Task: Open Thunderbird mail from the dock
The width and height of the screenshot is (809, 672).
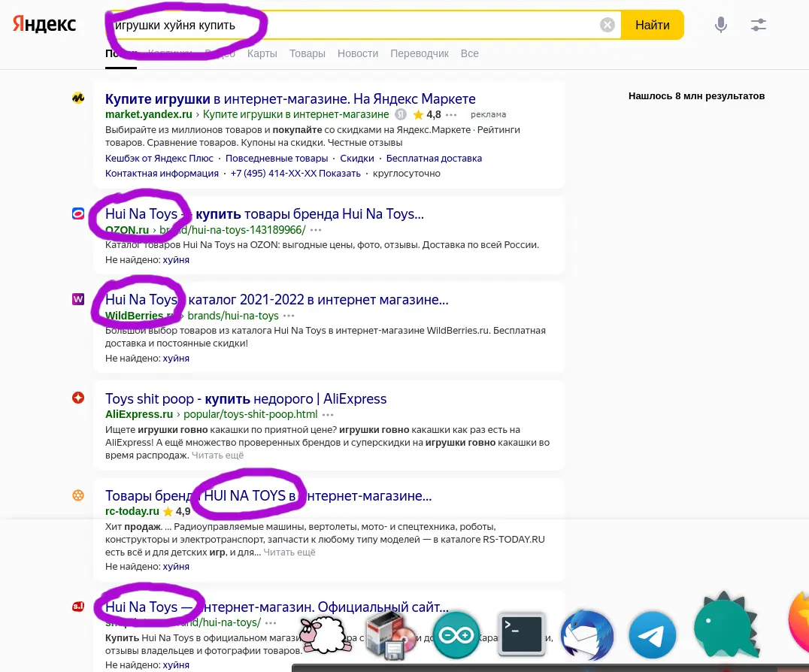Action: pos(587,634)
